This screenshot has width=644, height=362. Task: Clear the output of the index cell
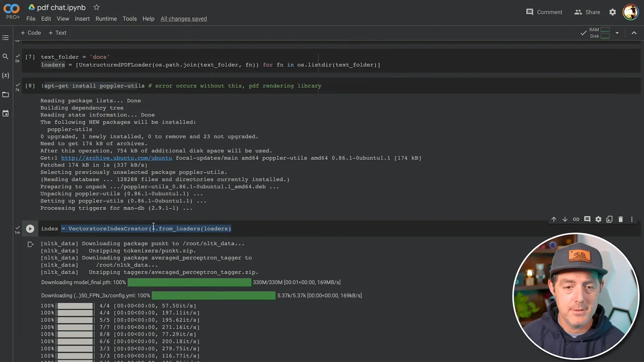pos(30,244)
